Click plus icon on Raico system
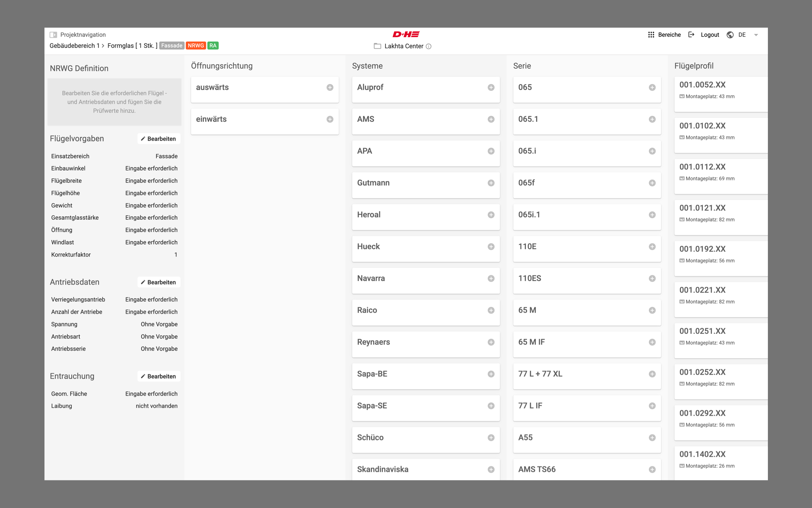Screen dimensions: 812x508 [x=491, y=310]
